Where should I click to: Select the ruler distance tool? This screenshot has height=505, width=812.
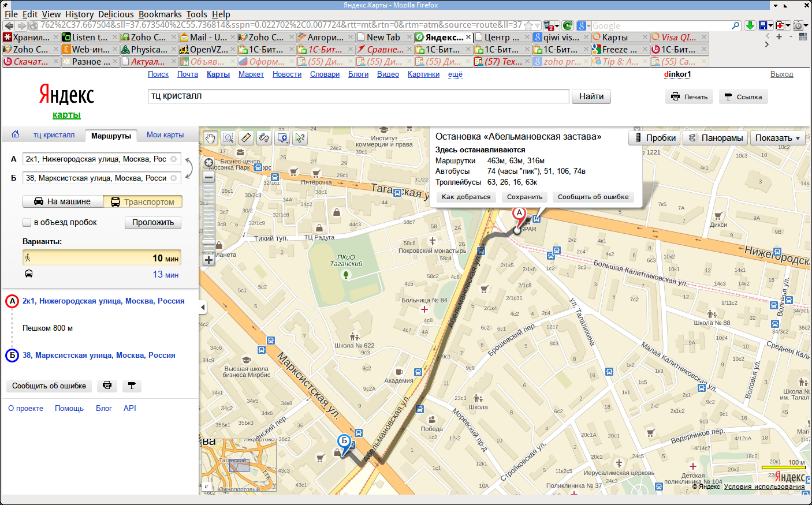(x=246, y=138)
